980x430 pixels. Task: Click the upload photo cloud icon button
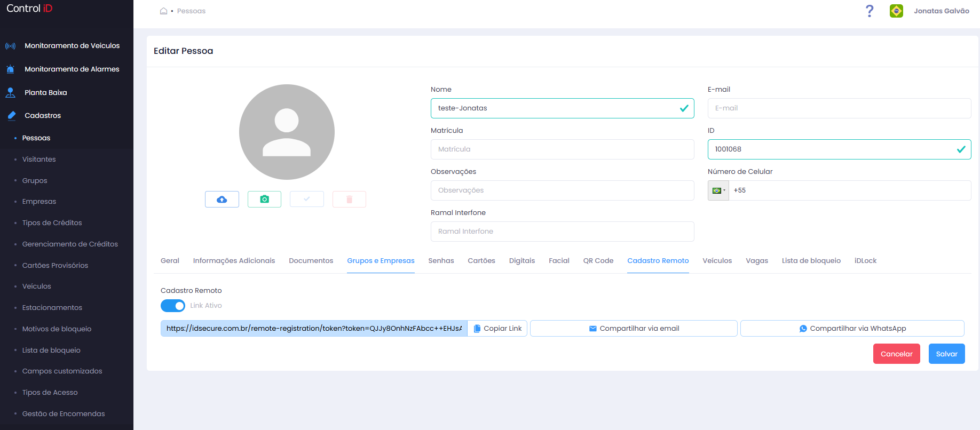(222, 199)
